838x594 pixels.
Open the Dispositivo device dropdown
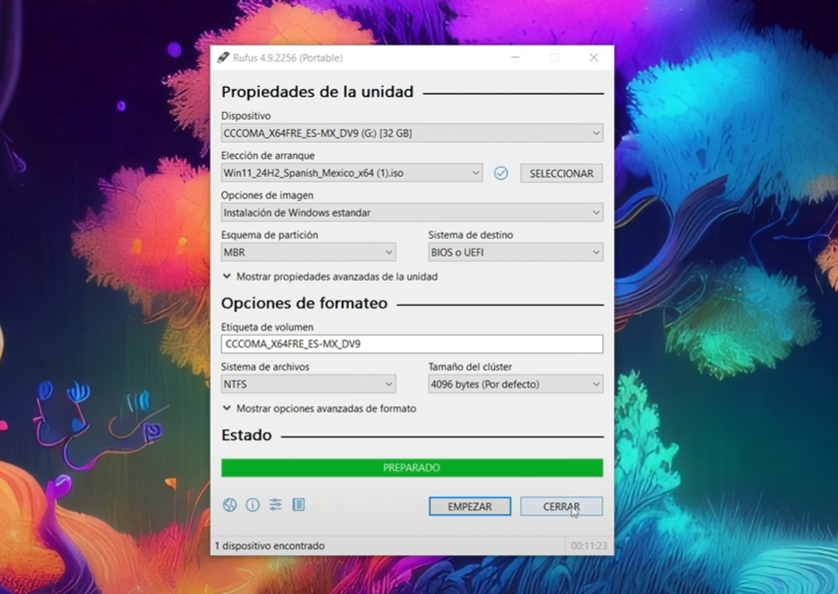412,133
